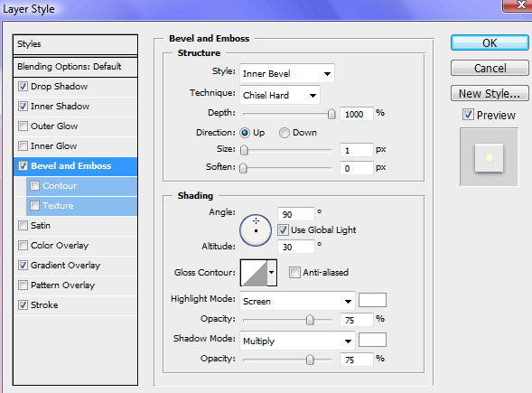The height and width of the screenshot is (393, 532).
Task: Click the Soften value field
Action: coord(357,168)
